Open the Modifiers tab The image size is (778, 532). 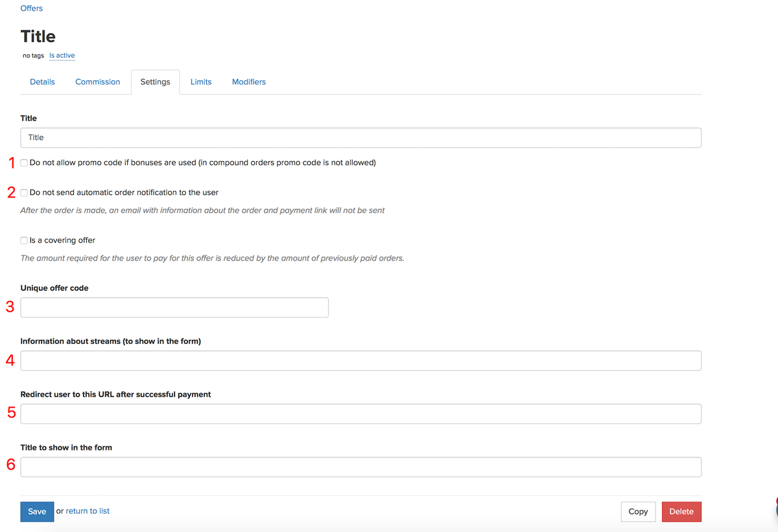pyautogui.click(x=249, y=82)
